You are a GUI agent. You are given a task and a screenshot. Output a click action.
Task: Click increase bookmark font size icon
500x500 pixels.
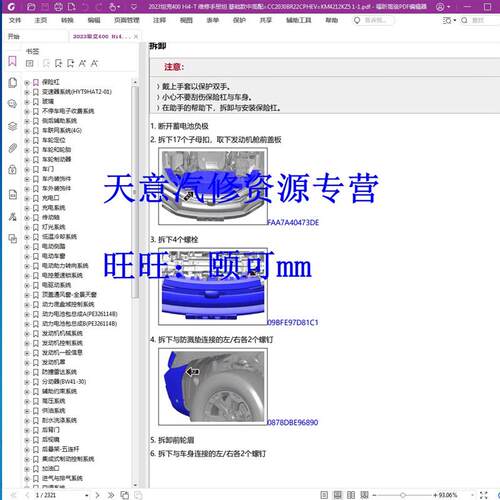tap(82, 63)
